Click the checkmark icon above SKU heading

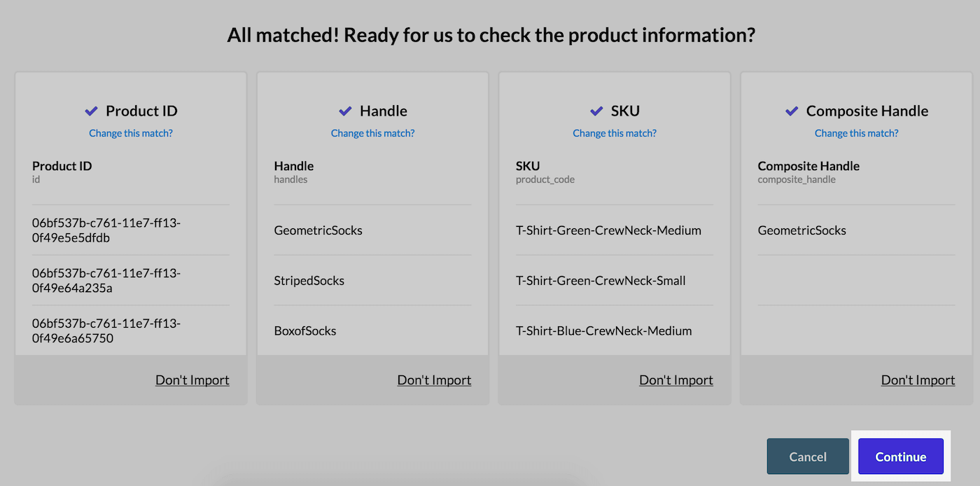coord(596,110)
